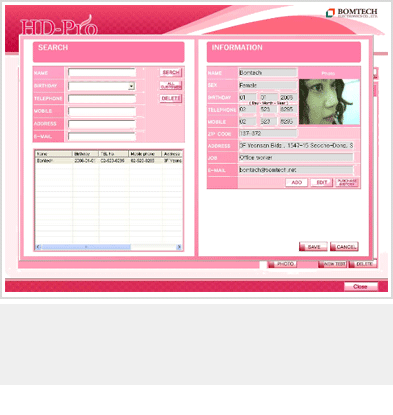The image size is (393, 415).
Task: Click the Mobile search input field
Action: [102, 111]
